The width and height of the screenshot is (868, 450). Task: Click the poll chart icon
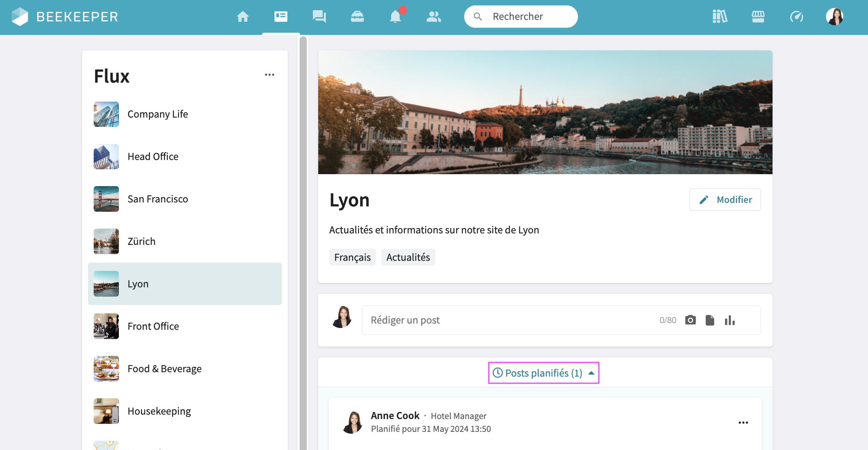tap(730, 320)
